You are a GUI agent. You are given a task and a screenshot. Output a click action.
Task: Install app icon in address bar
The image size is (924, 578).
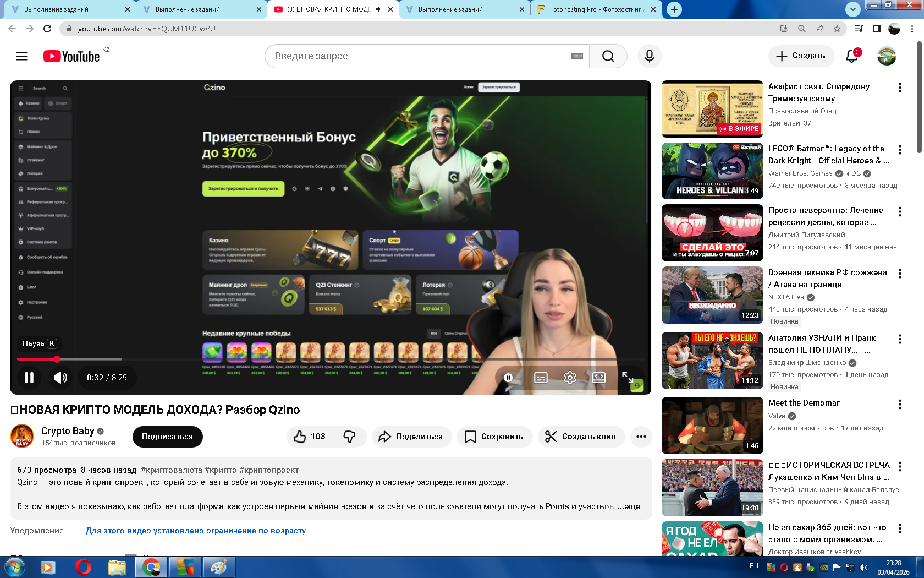[x=784, y=29]
